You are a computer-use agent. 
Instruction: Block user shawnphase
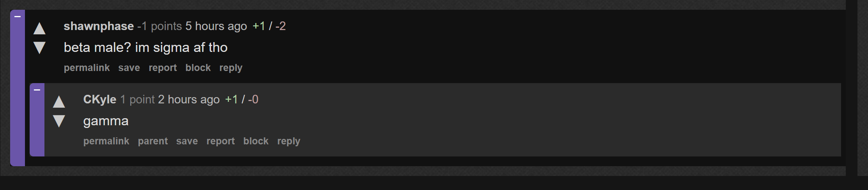point(198,68)
